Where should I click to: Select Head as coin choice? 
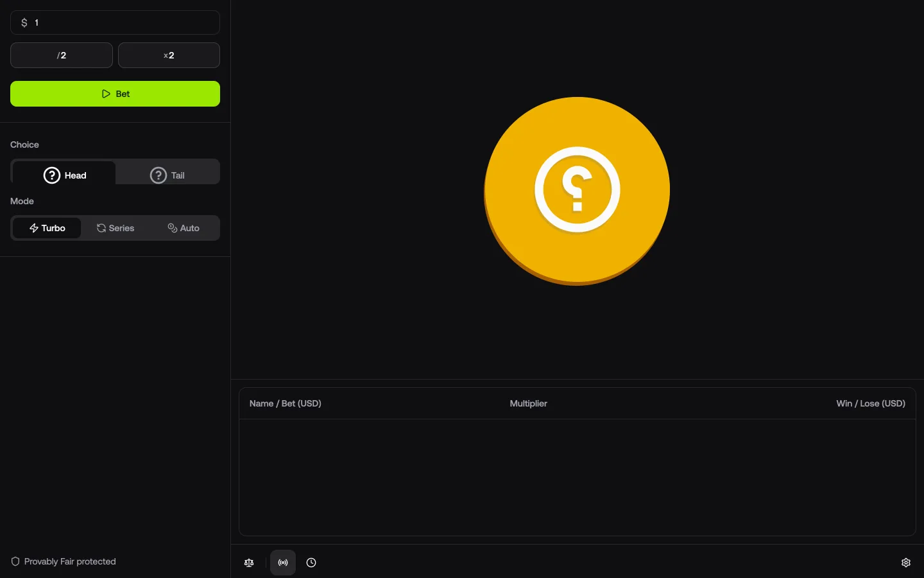pyautogui.click(x=64, y=175)
